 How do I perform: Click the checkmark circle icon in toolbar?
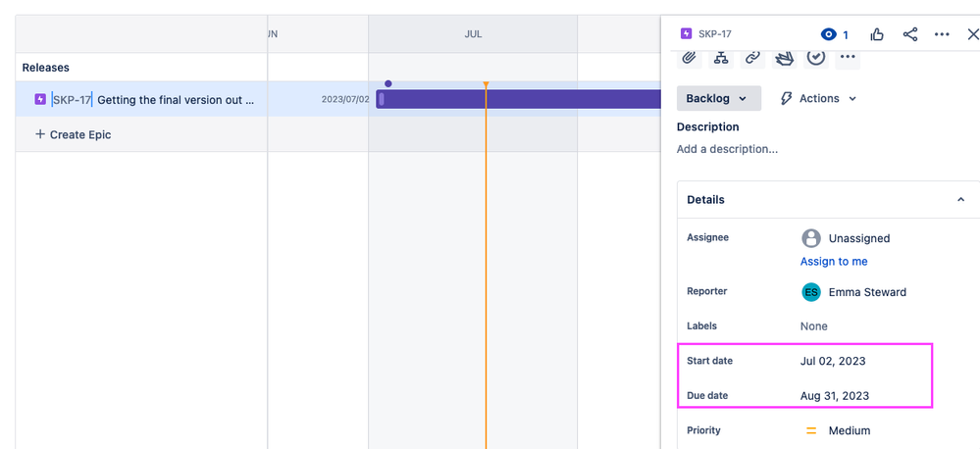coord(816,58)
